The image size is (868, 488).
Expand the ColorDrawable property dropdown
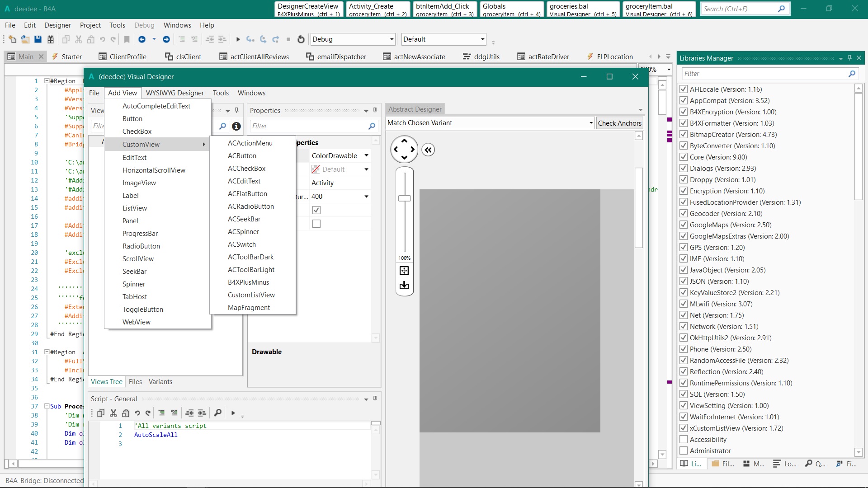(x=366, y=156)
